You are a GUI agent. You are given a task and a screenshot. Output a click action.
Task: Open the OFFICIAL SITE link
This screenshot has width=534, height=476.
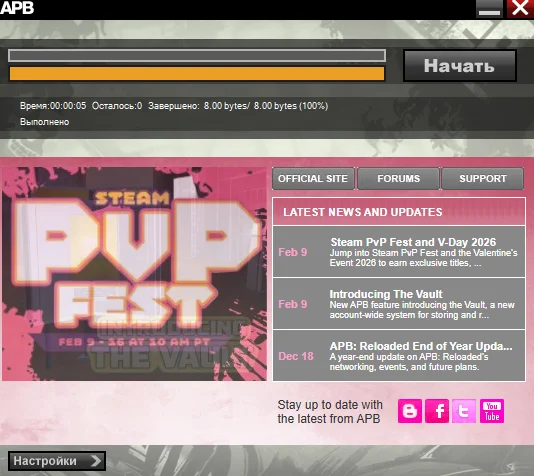click(x=313, y=178)
